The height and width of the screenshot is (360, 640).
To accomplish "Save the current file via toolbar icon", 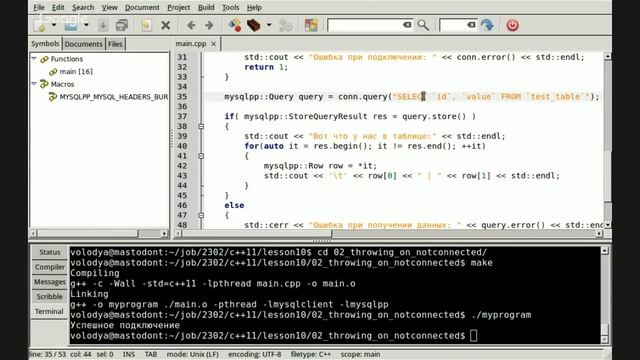I will tap(102, 25).
